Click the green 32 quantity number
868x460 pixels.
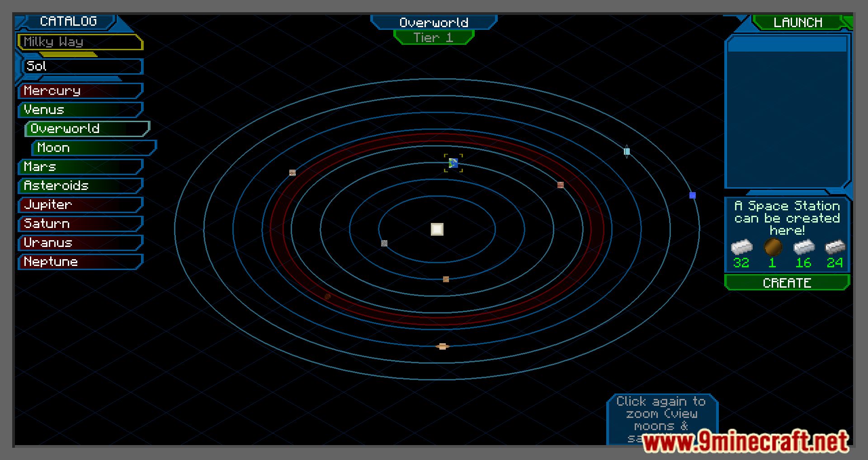[x=741, y=263]
